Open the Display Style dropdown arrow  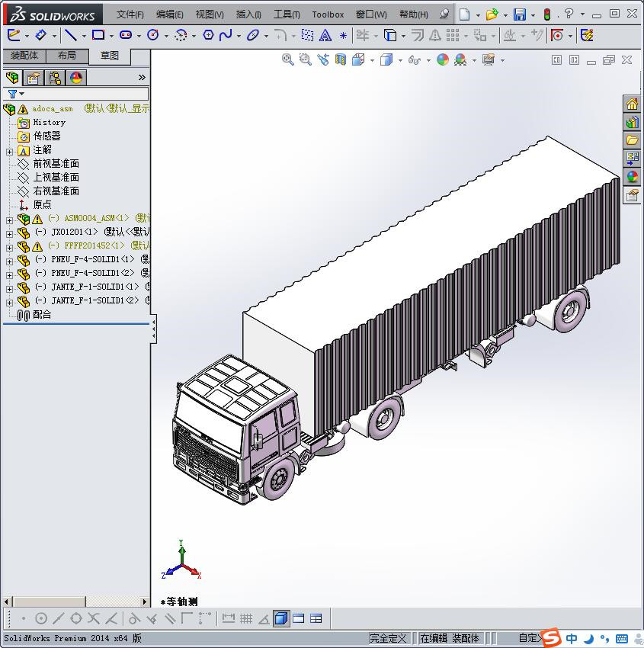coord(400,61)
